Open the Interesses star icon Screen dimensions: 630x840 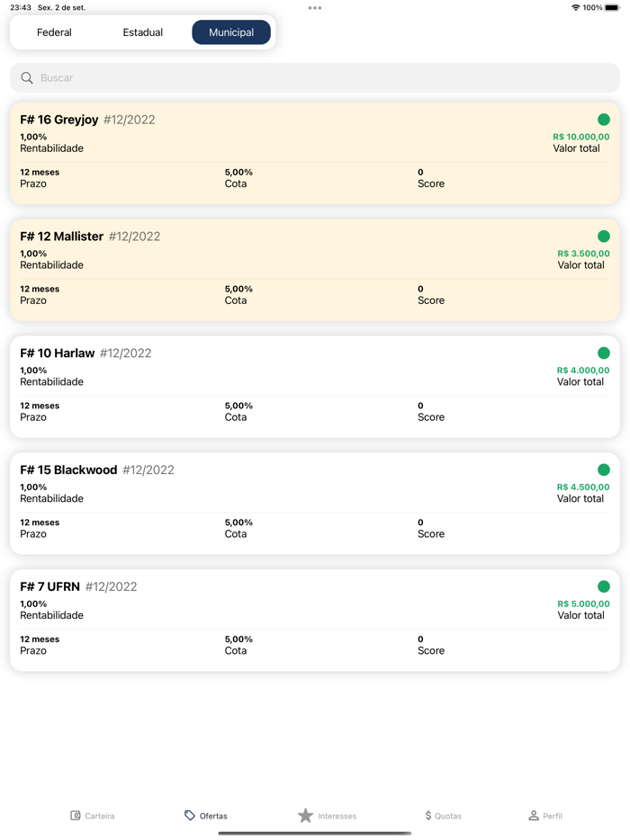tap(305, 816)
